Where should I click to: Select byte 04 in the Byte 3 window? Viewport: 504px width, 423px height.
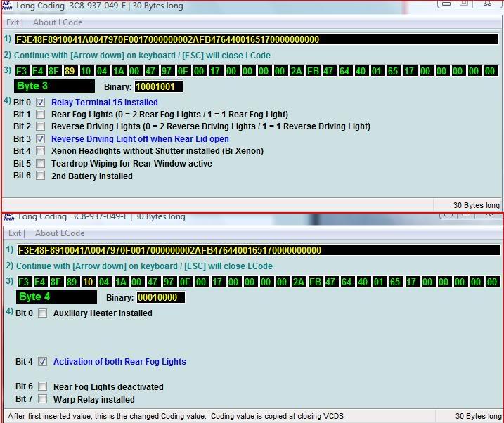point(102,71)
